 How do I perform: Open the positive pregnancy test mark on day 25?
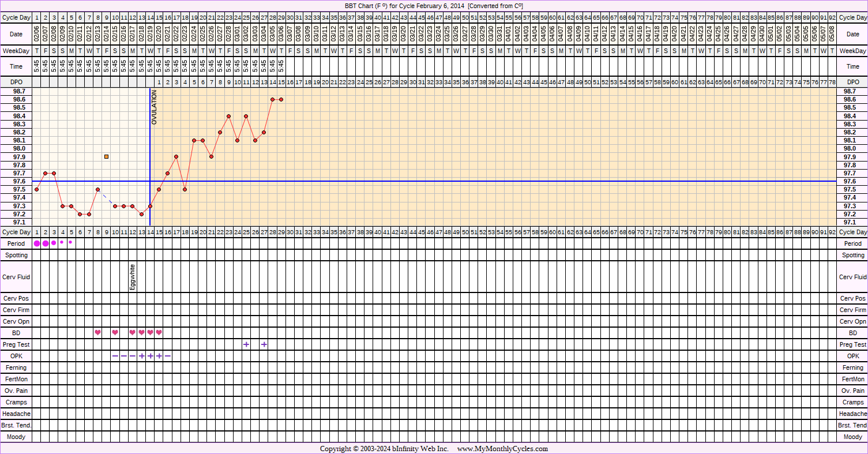click(x=246, y=344)
